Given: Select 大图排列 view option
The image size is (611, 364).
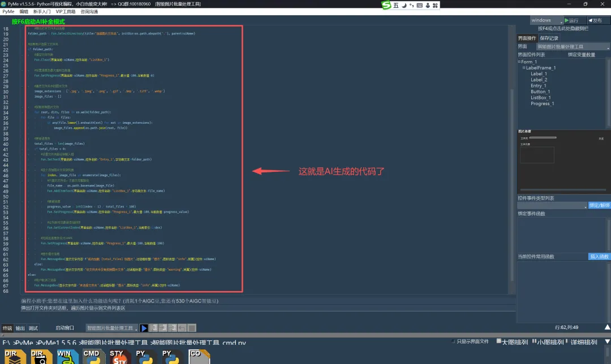Looking at the screenshot, I should coord(512,342).
